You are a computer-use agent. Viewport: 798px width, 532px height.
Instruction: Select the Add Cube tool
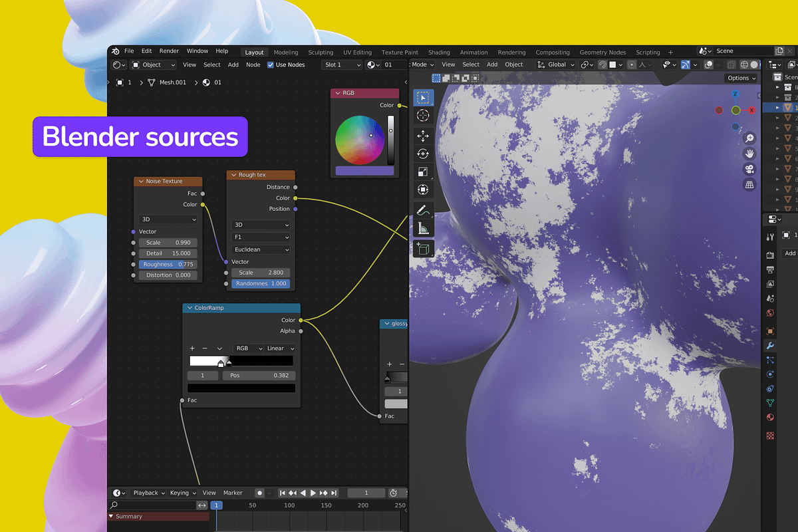(x=423, y=249)
